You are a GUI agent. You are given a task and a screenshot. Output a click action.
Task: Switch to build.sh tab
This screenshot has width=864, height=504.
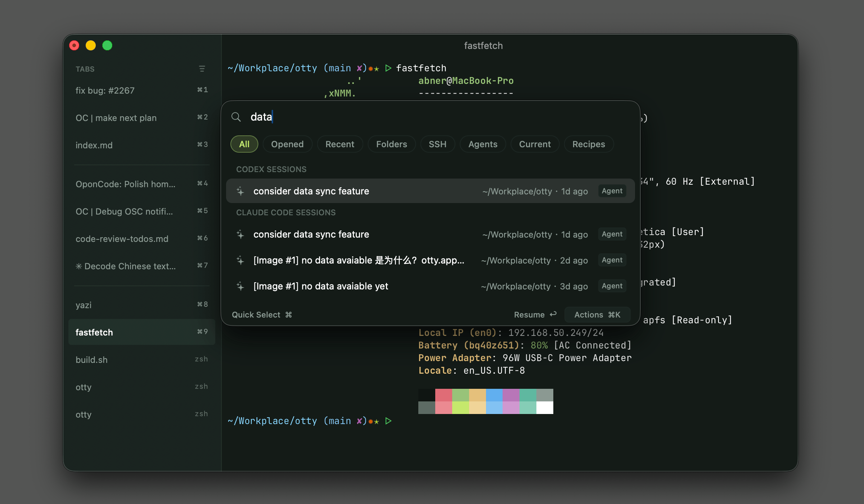[142, 360]
